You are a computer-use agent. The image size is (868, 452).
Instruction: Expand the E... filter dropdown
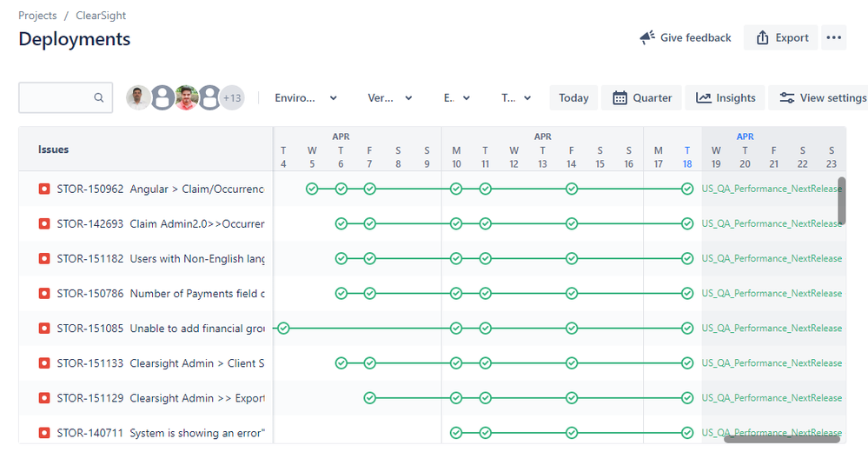coord(457,98)
